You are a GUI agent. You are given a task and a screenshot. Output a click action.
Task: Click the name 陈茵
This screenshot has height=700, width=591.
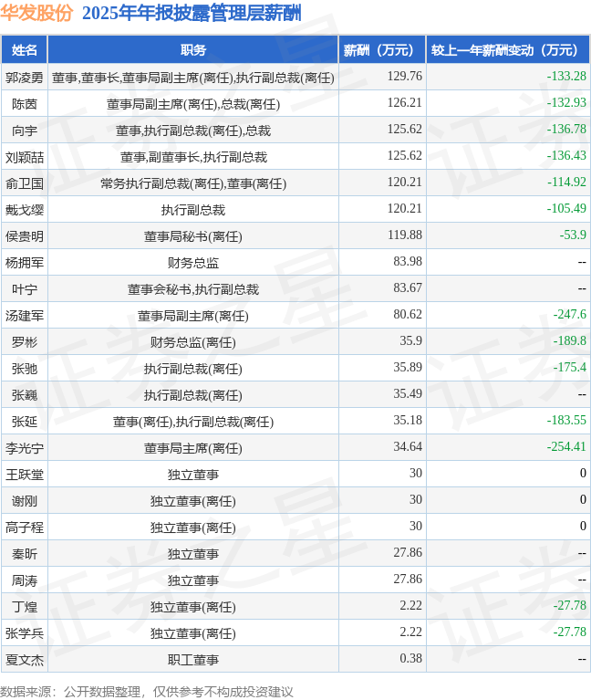(x=24, y=104)
